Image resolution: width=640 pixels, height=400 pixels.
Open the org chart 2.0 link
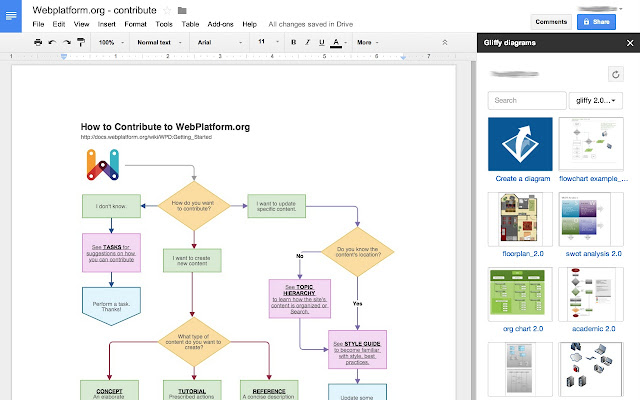523,329
